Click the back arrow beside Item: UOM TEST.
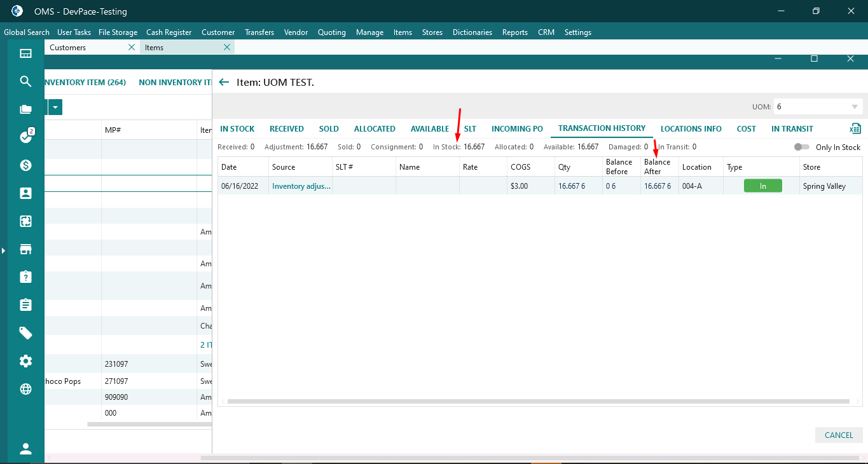Image resolution: width=868 pixels, height=464 pixels. click(223, 82)
